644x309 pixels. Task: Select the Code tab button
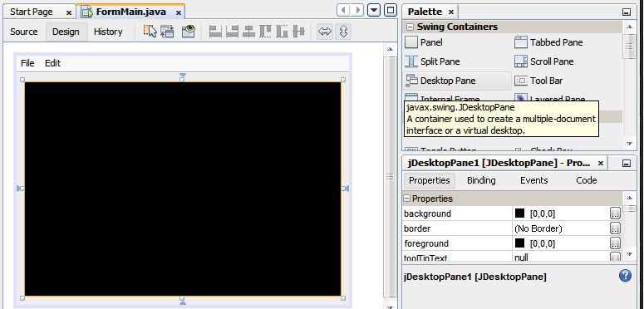(586, 180)
